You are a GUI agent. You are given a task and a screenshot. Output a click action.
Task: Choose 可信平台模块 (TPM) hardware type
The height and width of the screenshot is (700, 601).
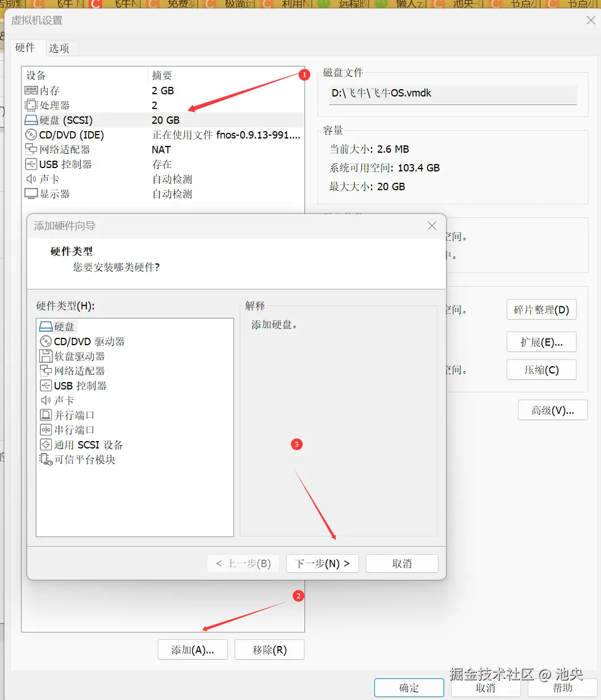click(83, 459)
